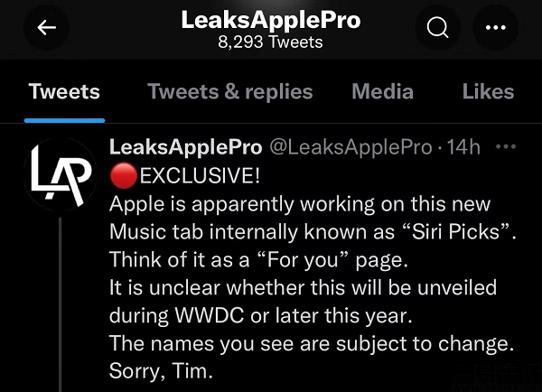Open search with the magnifier icon
The height and width of the screenshot is (392, 542).
(437, 28)
